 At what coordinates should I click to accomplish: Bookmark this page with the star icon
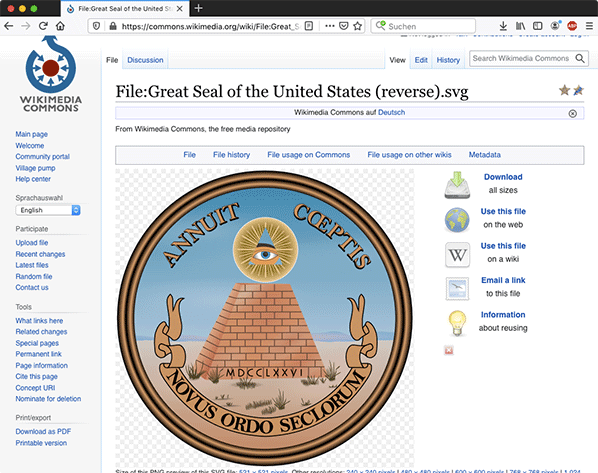(x=357, y=26)
